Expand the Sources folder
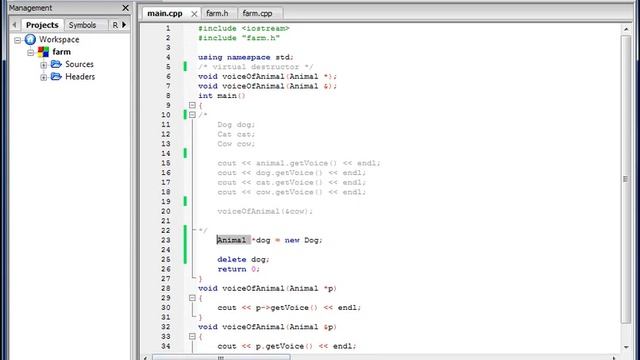The width and height of the screenshot is (640, 360). 44,65
